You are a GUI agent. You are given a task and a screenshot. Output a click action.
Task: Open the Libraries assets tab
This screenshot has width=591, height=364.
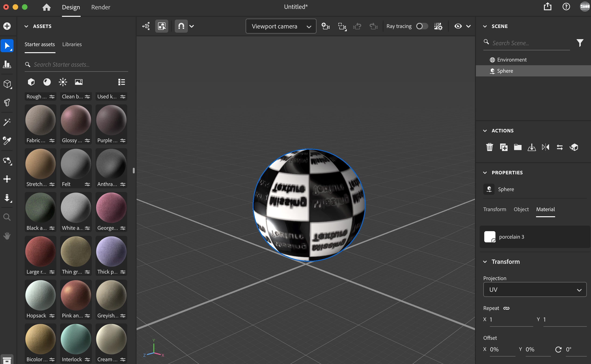tap(72, 44)
